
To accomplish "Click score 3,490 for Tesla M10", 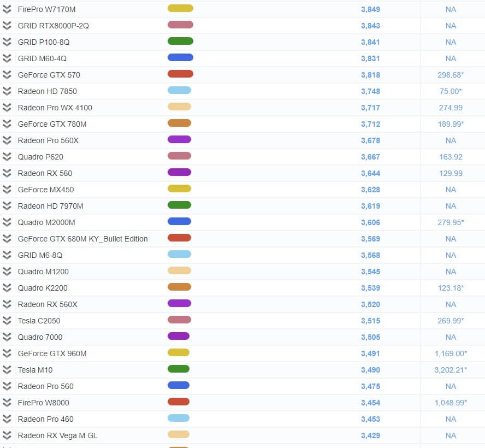I will (370, 370).
